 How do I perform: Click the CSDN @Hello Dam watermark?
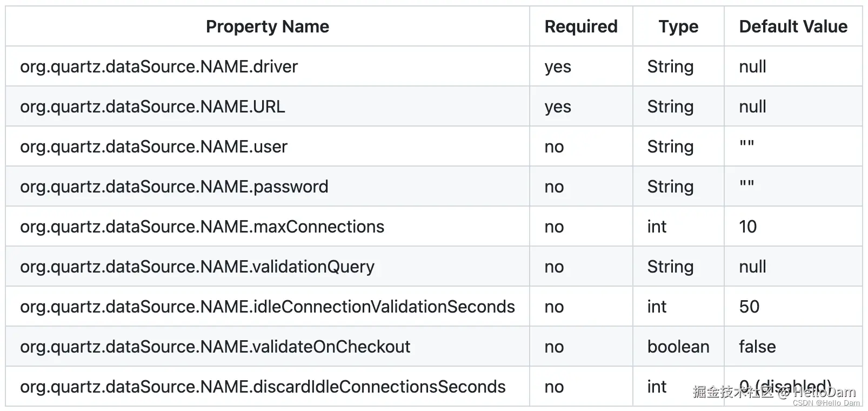click(826, 403)
